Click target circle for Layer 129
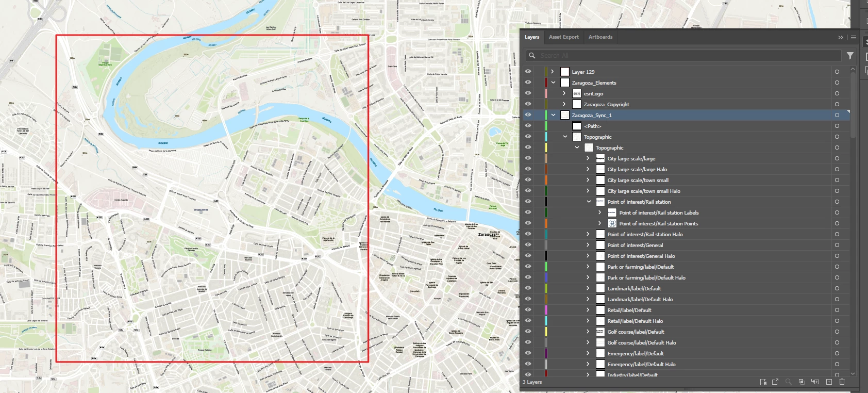 pos(837,72)
